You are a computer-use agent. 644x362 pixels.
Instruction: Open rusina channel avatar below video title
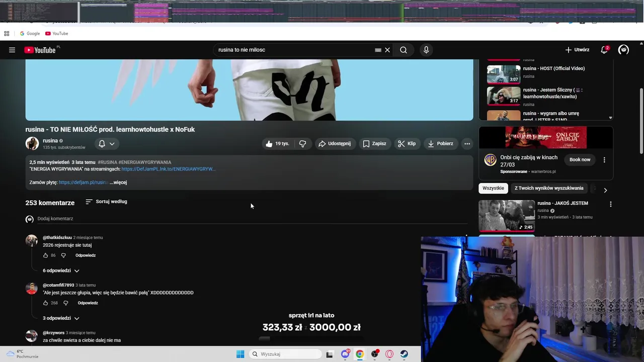(32, 143)
